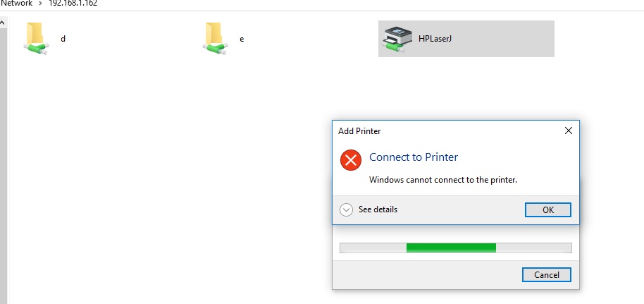Screen dimensions: 644x304
Task: Click the Connect to Printer heading
Action: 414,157
